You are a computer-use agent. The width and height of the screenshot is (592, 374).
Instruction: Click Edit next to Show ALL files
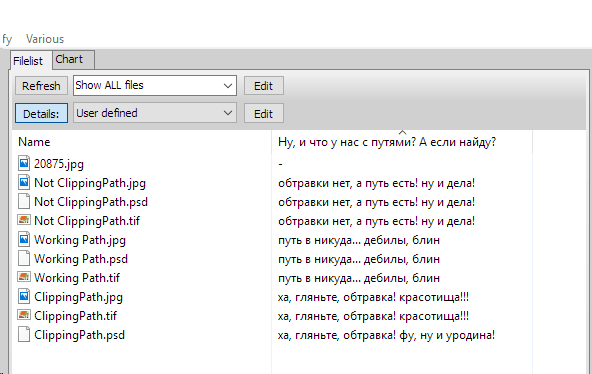pos(264,86)
